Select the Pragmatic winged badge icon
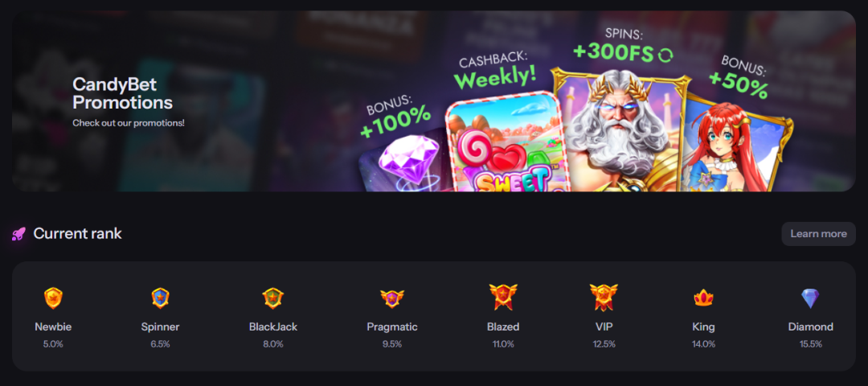 [392, 298]
